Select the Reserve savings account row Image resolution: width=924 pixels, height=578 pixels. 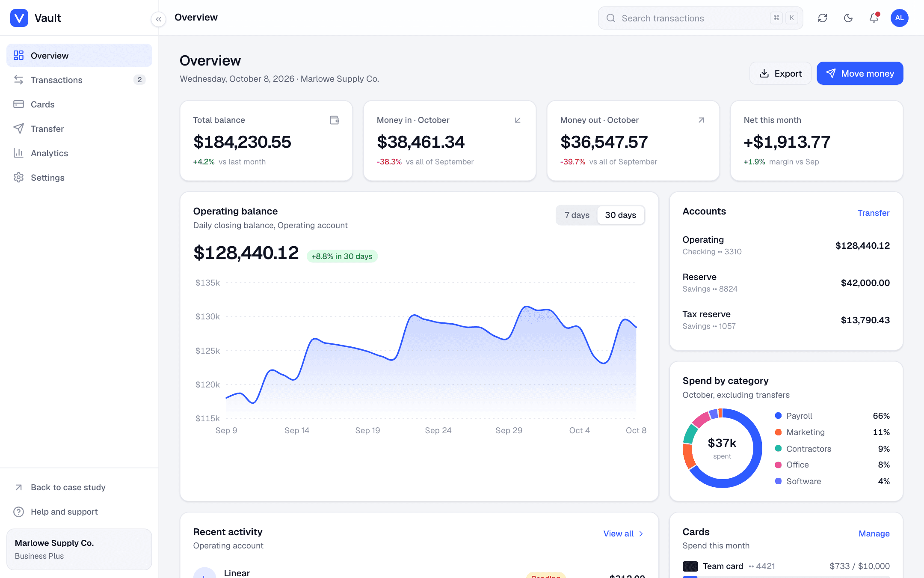786,283
